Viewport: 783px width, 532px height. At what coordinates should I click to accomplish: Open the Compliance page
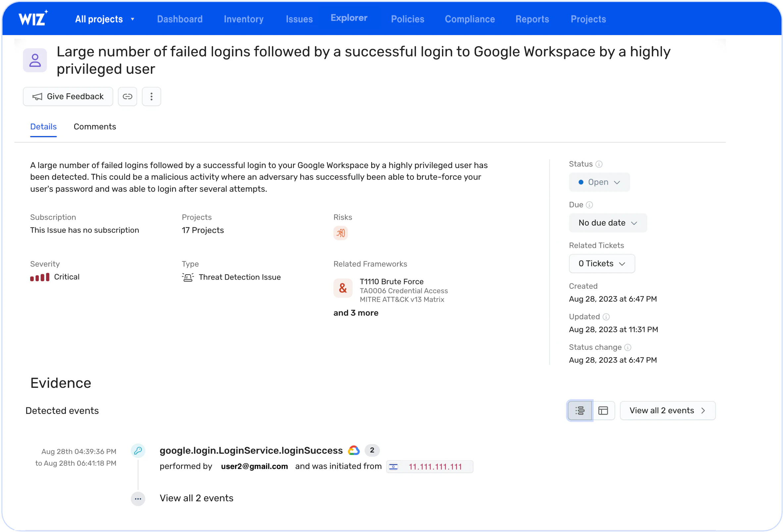click(x=470, y=19)
